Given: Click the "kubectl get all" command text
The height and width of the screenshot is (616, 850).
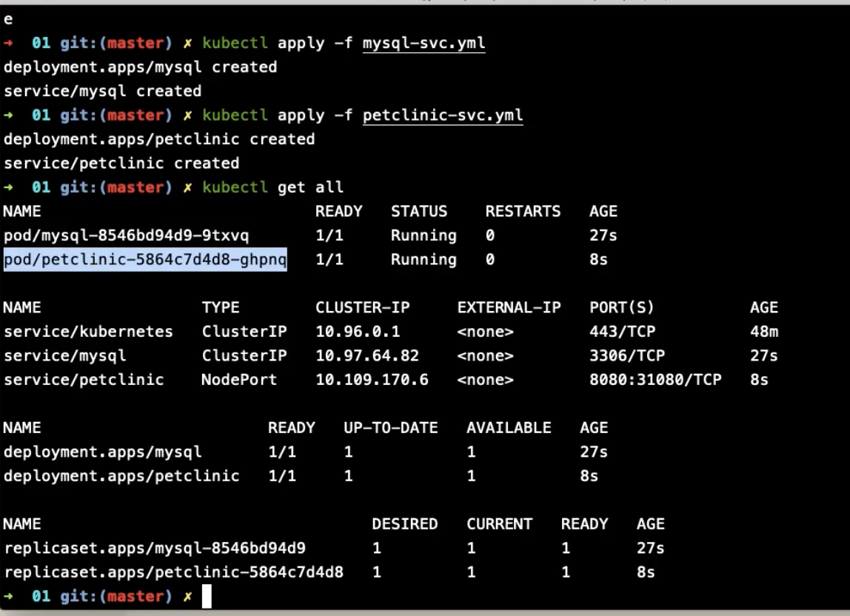Looking at the screenshot, I should (272, 187).
